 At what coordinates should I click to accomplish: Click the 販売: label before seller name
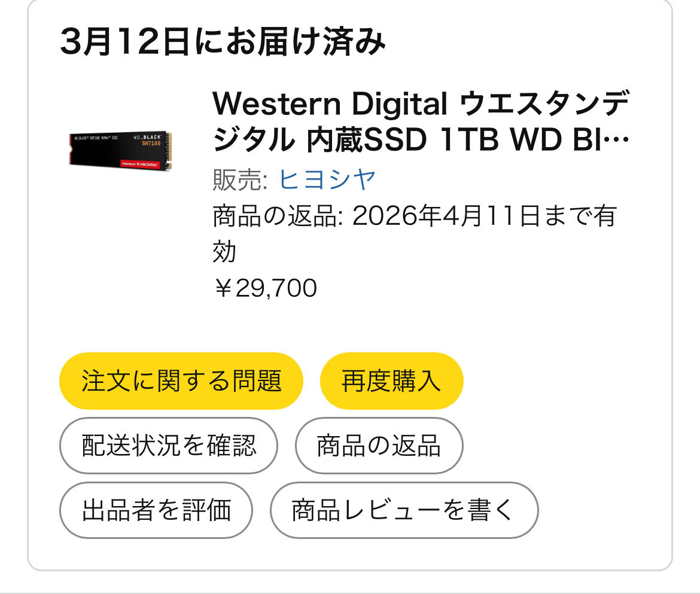[x=240, y=179]
